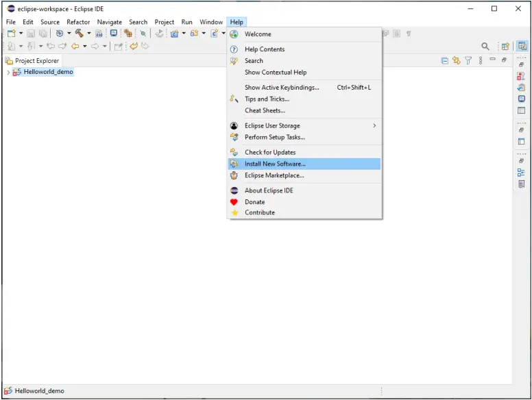Select the Project Explorer tab
This screenshot has height=400, width=532.
click(32, 61)
